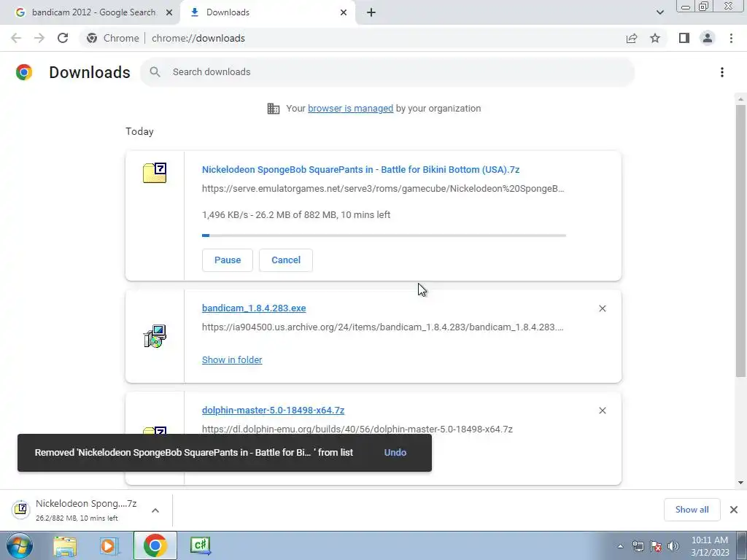This screenshot has width=747, height=560.
Task: Reload the Downloads page
Action: (63, 38)
